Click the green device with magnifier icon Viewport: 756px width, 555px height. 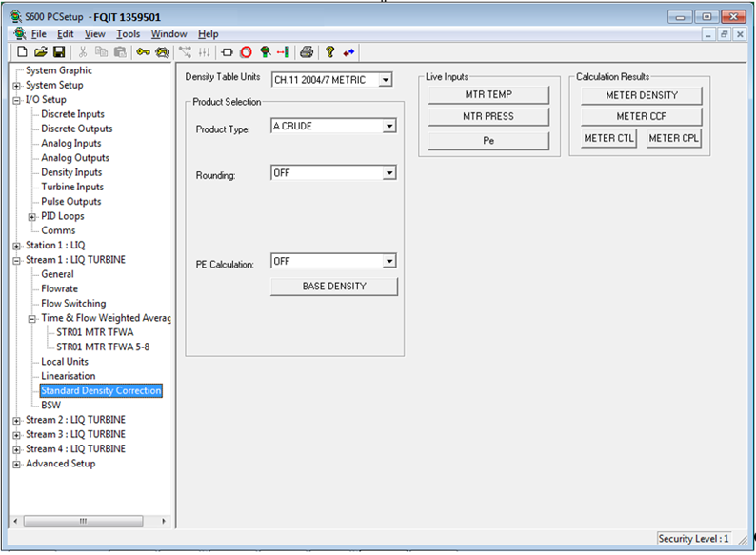266,51
